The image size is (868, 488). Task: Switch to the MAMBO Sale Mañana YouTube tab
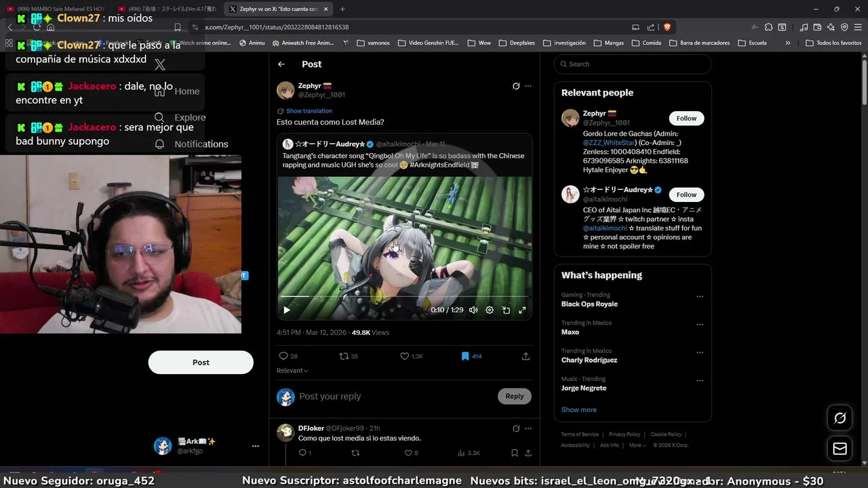tap(56, 9)
